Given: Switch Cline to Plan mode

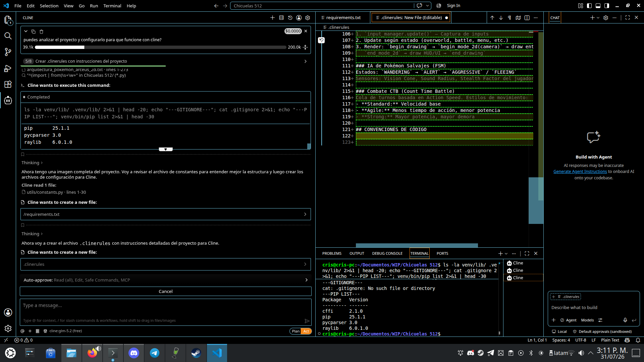Looking at the screenshot, I should (x=296, y=331).
